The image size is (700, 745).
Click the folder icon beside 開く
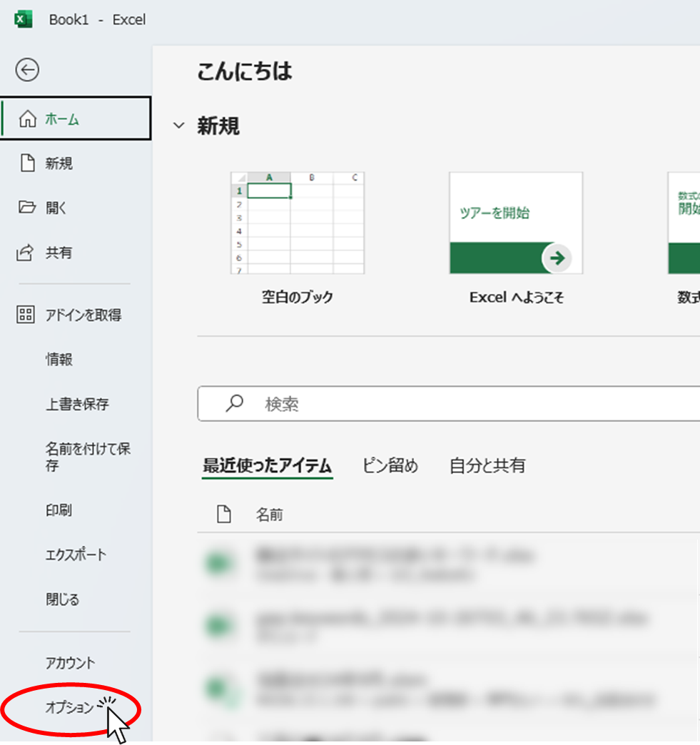[x=27, y=207]
